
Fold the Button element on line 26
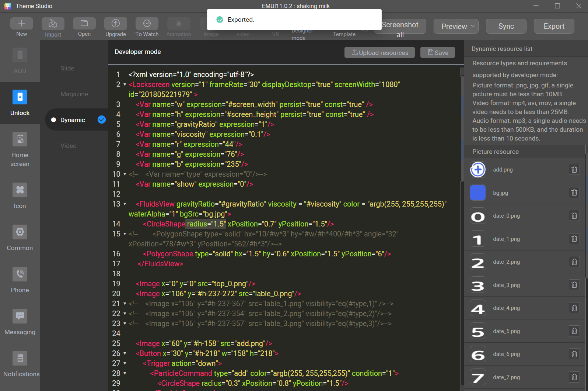coord(125,354)
